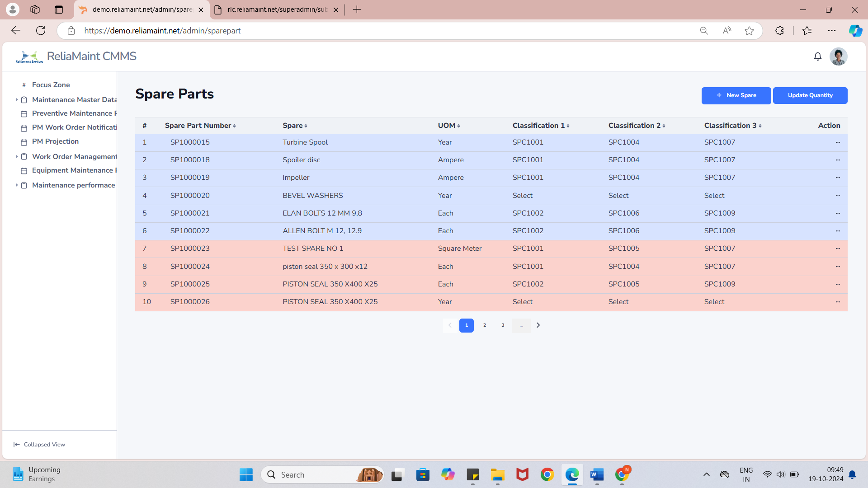The height and width of the screenshot is (488, 868).
Task: Open the browser extensions puzzle icon
Action: click(779, 31)
